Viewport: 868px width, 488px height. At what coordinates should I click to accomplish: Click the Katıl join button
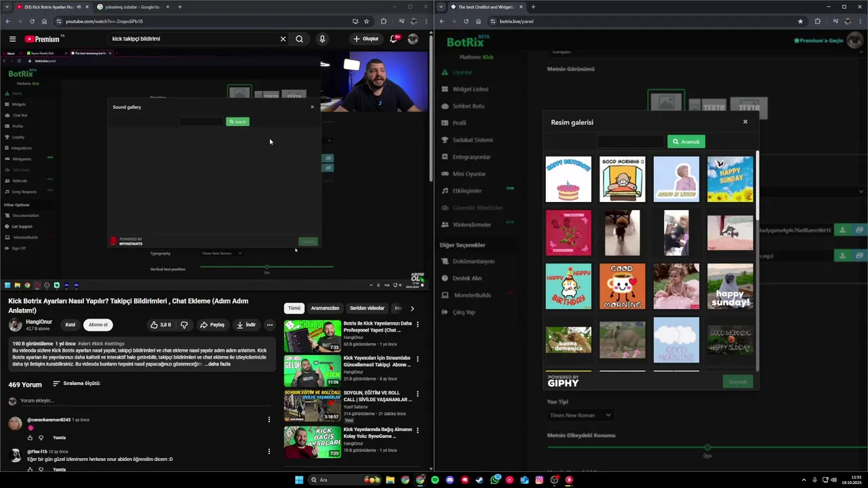pyautogui.click(x=70, y=325)
